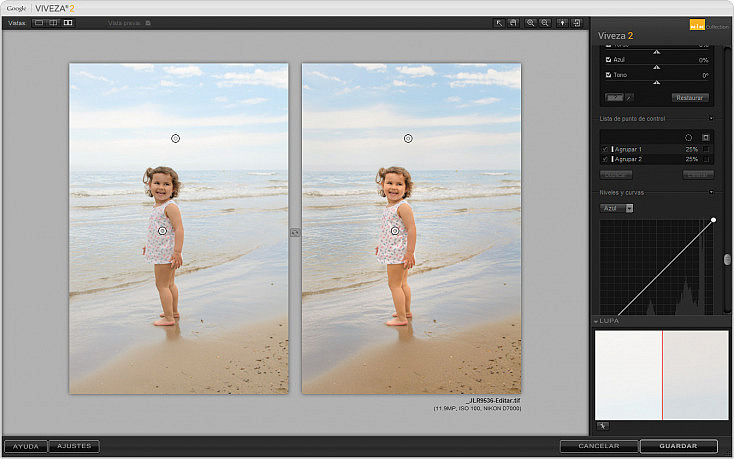
Task: Click GUARDAR to save changes
Action: 678,446
